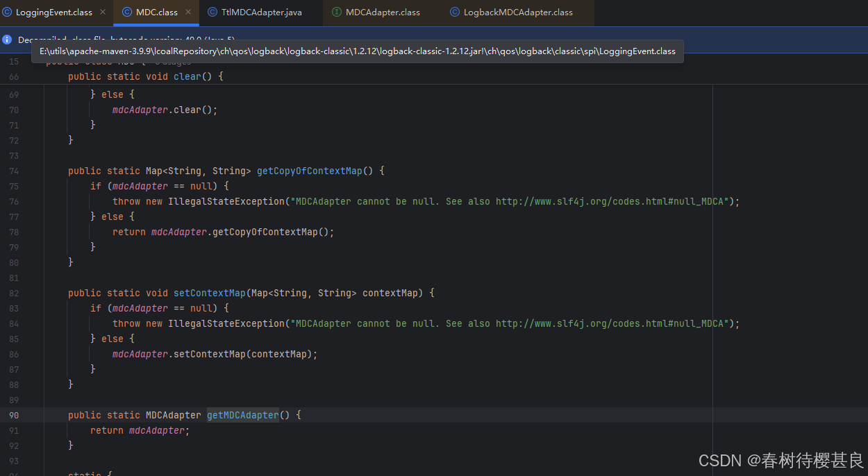
Task: Click IllegalStateException on line 84
Action: click(226, 323)
